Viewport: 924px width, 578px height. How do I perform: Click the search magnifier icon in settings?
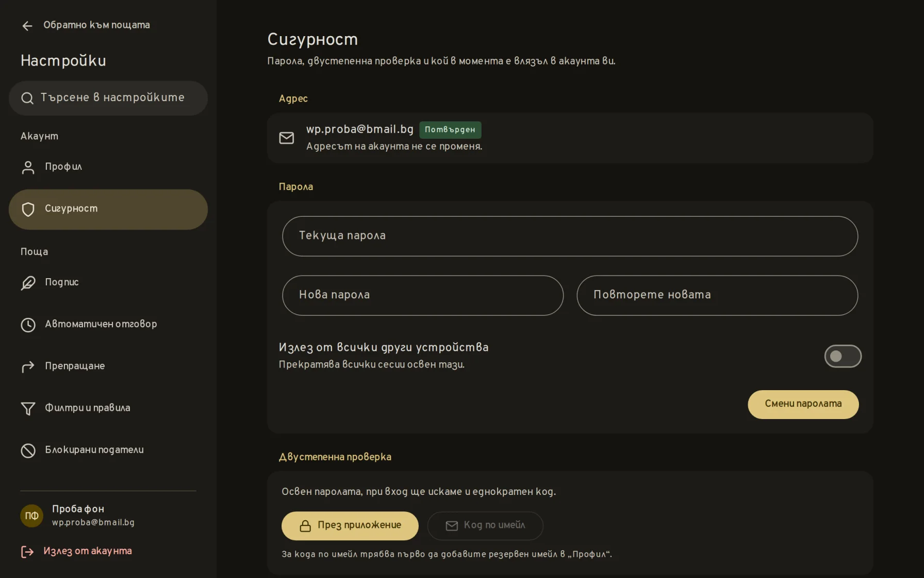tap(27, 98)
